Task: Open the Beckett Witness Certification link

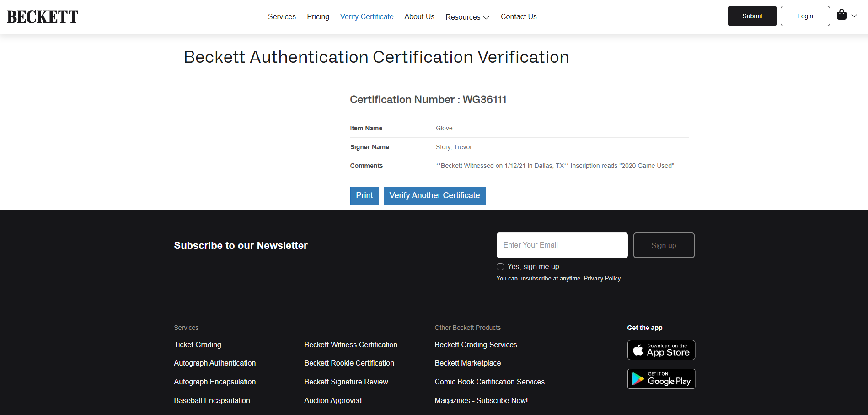Action: 351,345
